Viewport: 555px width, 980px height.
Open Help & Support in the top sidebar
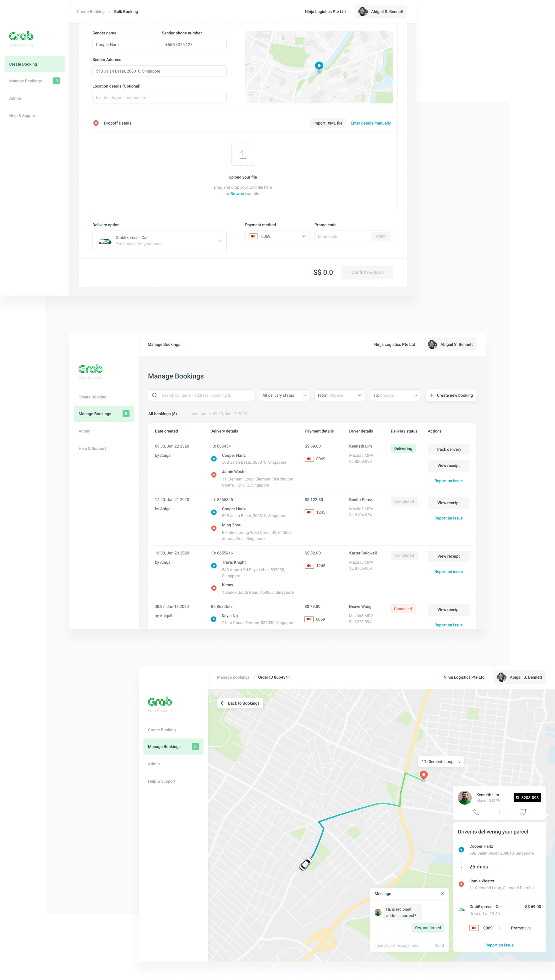tap(23, 115)
